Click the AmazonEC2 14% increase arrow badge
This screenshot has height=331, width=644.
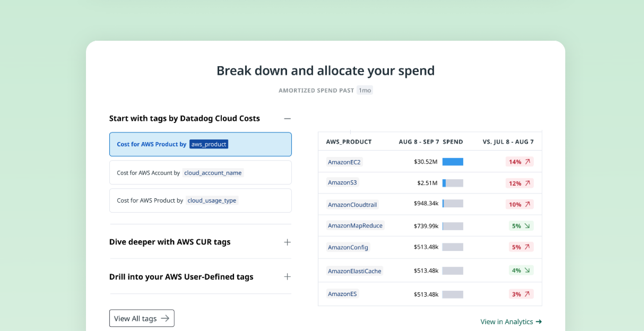point(519,162)
